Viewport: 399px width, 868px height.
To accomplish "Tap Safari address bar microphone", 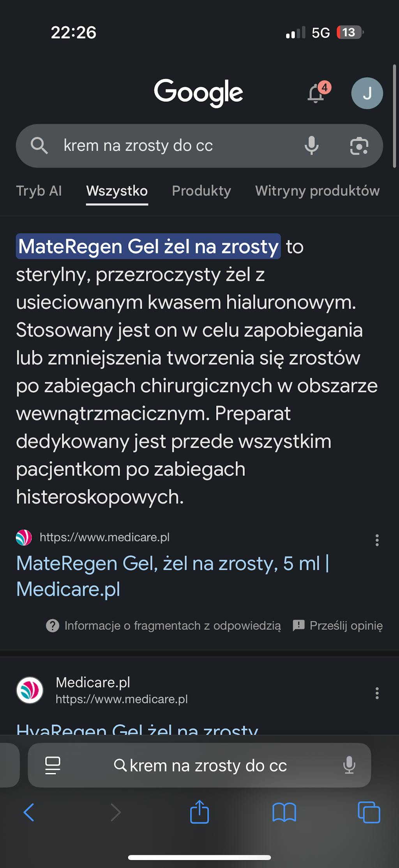I will pyautogui.click(x=349, y=765).
